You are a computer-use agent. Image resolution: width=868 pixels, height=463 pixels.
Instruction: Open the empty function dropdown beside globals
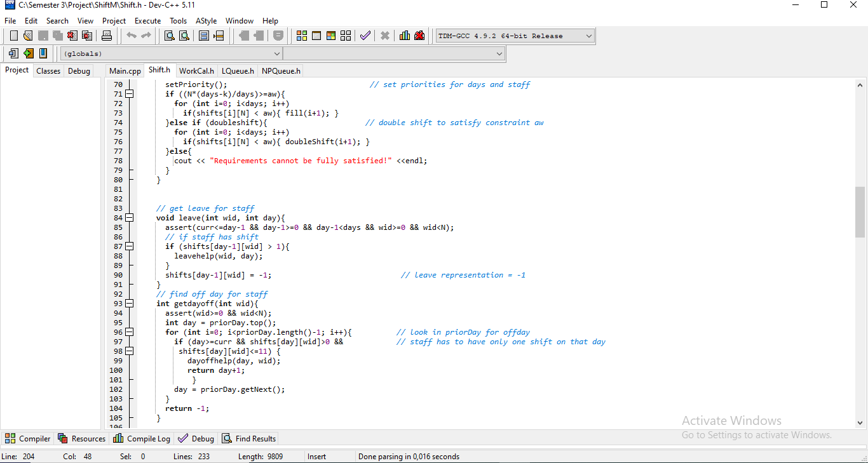394,54
